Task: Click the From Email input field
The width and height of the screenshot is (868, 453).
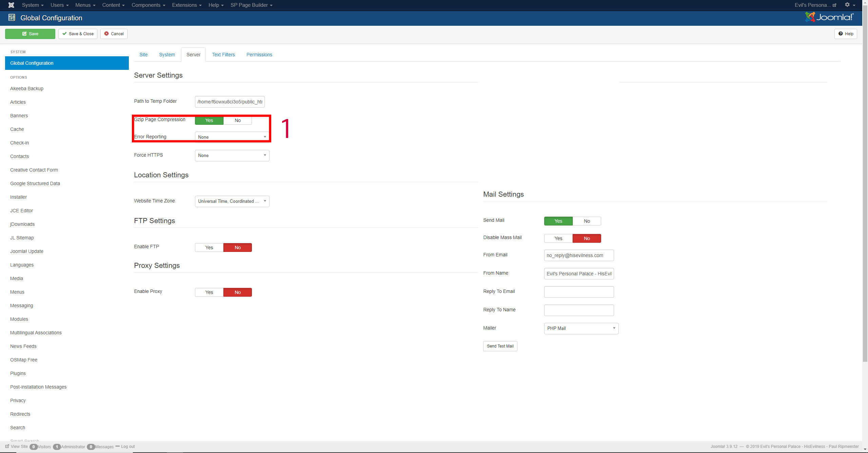Action: coord(579,255)
